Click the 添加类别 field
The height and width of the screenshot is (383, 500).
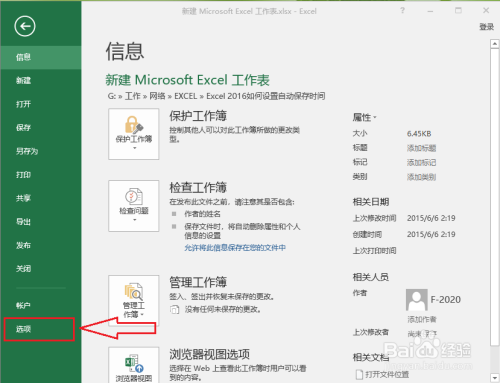point(421,177)
